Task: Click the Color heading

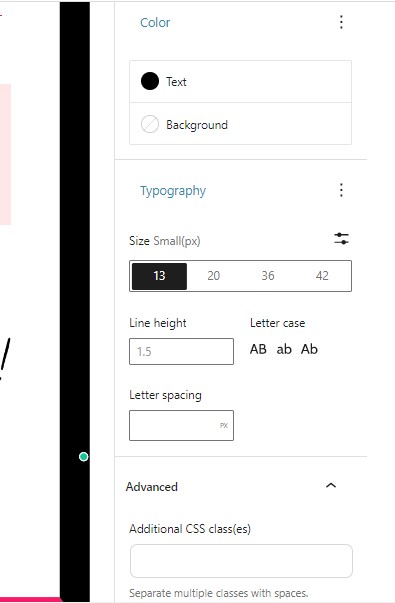Action: point(155,23)
